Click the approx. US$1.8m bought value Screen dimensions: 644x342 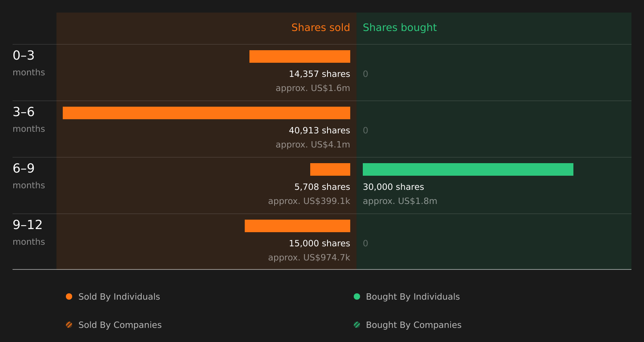(x=400, y=201)
